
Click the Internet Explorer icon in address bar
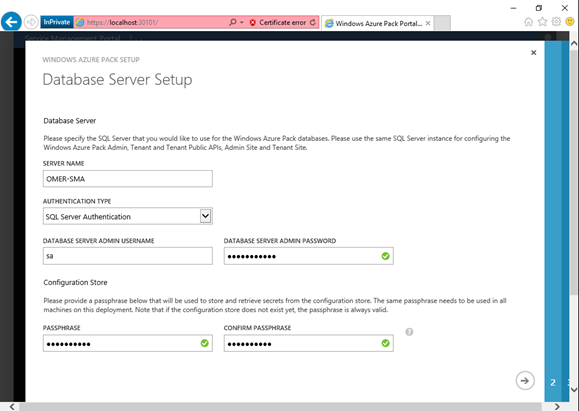click(x=80, y=22)
